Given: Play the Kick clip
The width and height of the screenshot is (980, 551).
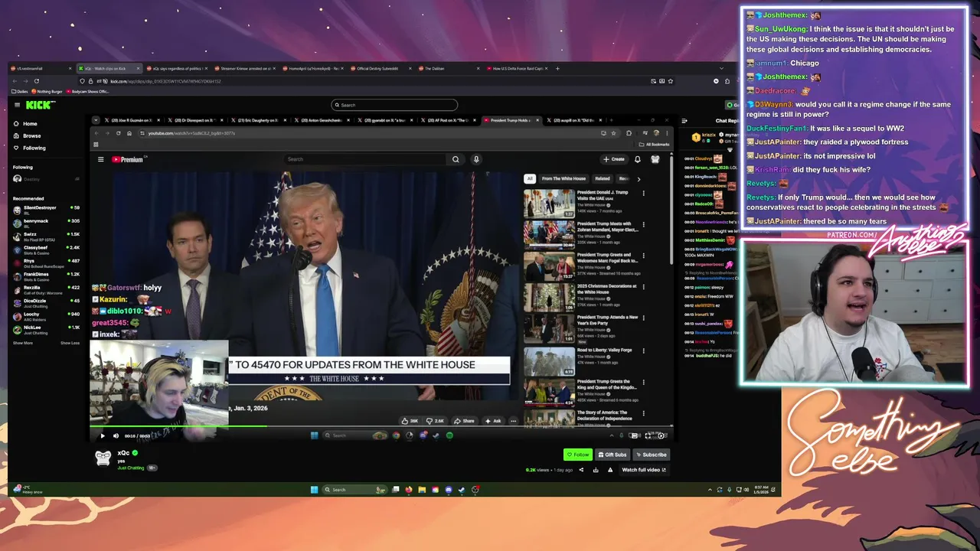Looking at the screenshot, I should (103, 436).
